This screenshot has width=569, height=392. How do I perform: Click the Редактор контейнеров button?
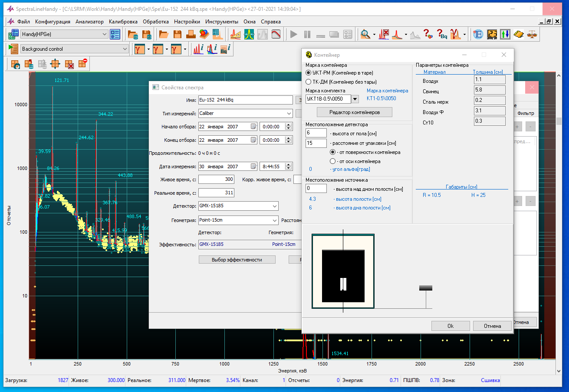click(354, 112)
